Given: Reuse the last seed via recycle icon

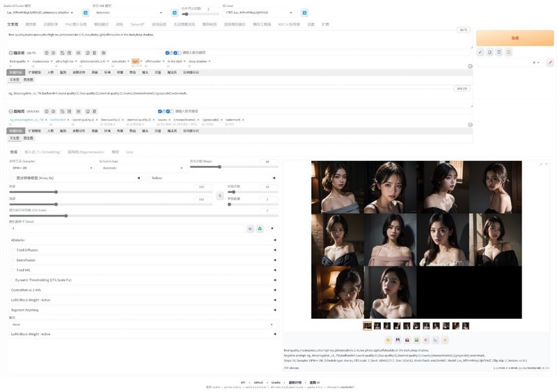Looking at the screenshot, I should tap(260, 228).
